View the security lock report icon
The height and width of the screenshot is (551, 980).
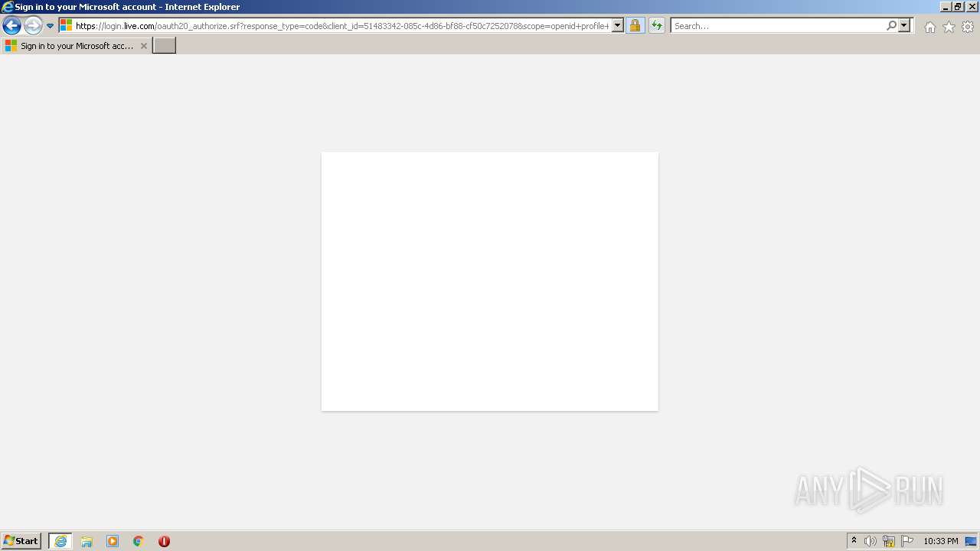[635, 26]
